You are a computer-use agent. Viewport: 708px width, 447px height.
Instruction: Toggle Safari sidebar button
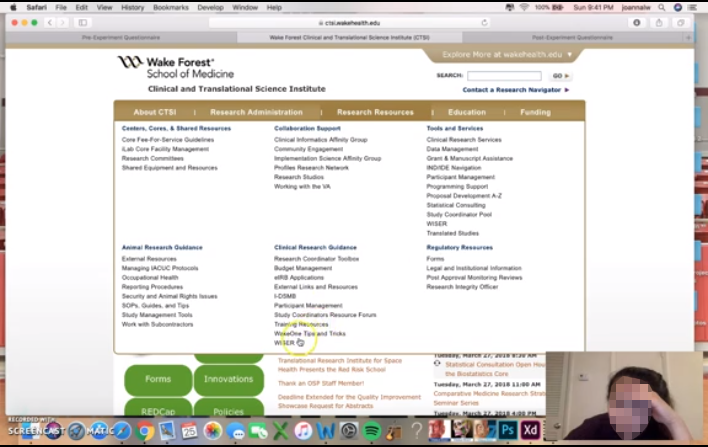(x=83, y=23)
